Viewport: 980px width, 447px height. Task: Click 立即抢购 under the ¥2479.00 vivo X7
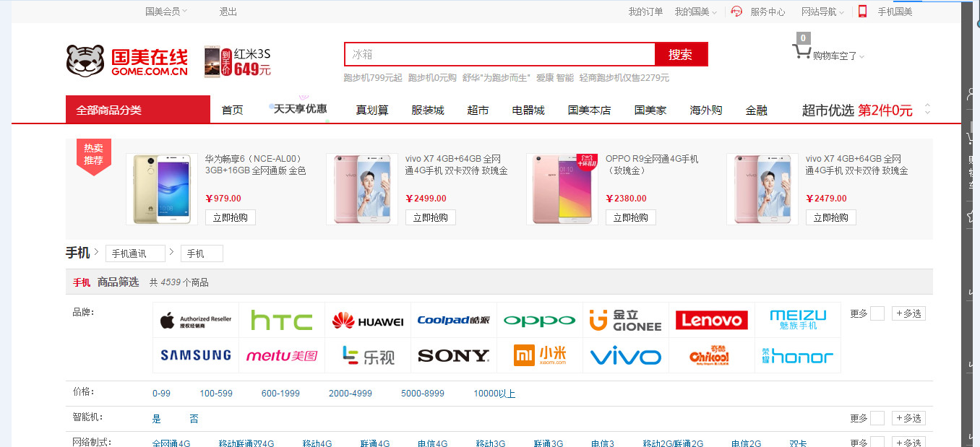click(831, 217)
